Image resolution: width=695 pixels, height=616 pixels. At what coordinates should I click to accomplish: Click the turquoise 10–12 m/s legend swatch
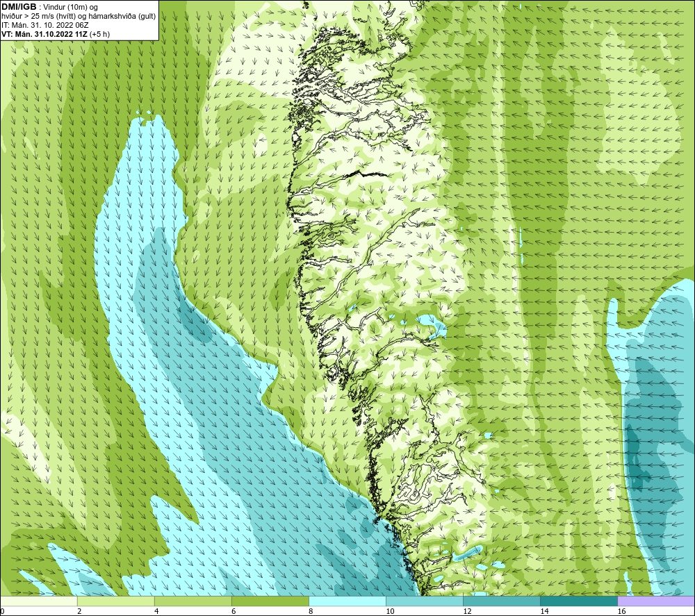click(424, 601)
